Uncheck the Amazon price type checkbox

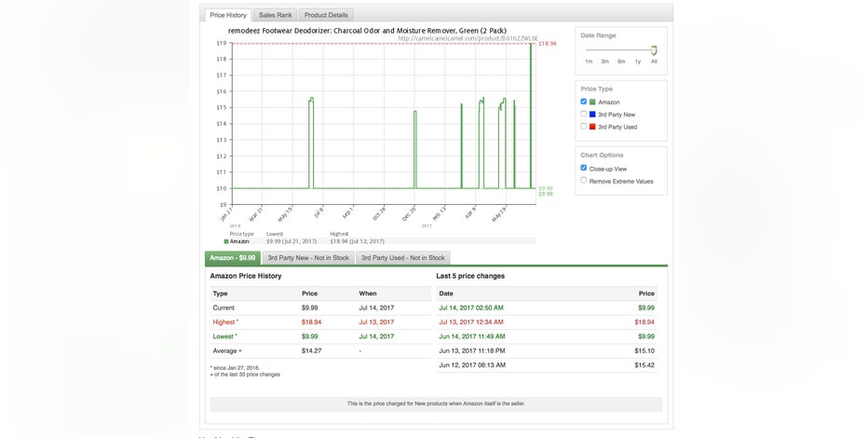point(583,102)
